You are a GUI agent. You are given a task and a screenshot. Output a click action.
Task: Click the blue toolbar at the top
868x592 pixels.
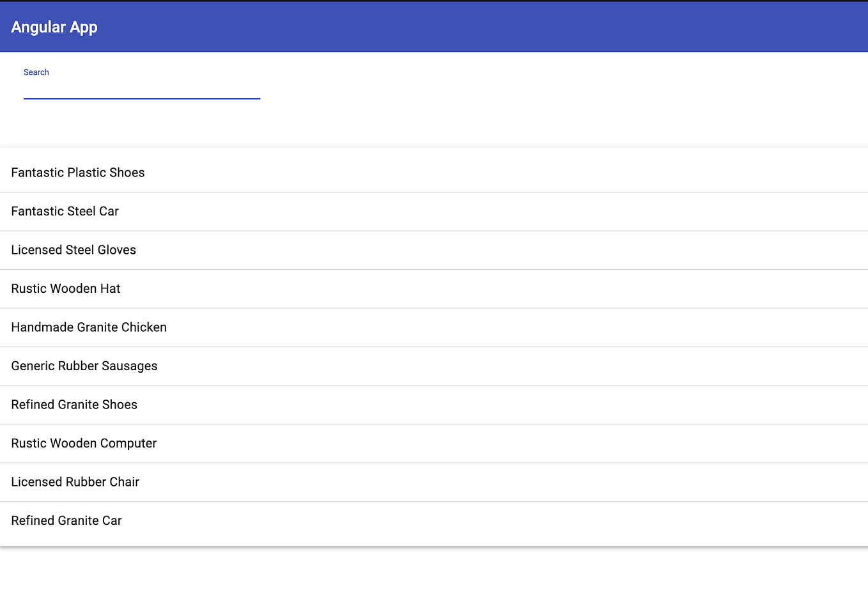(434, 27)
